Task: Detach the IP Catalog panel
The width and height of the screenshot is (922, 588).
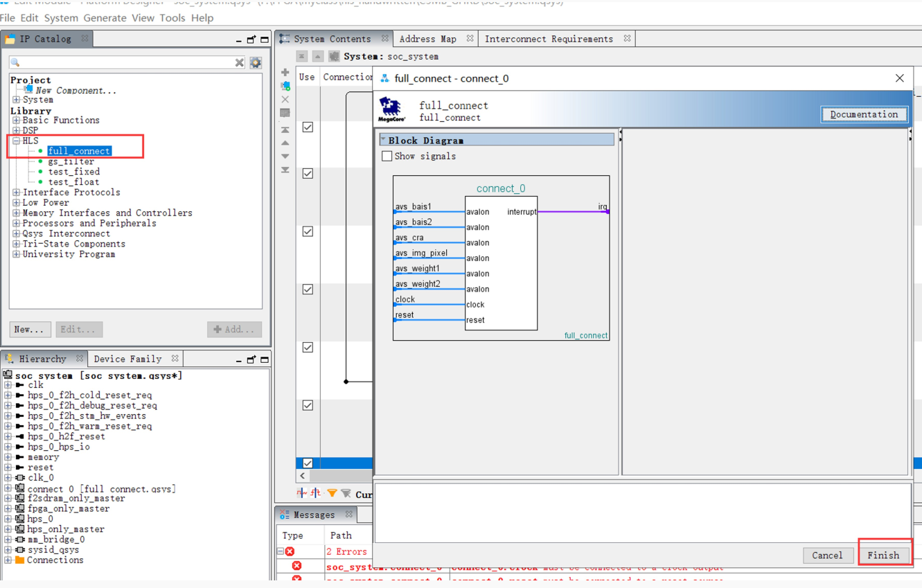Action: (x=251, y=39)
